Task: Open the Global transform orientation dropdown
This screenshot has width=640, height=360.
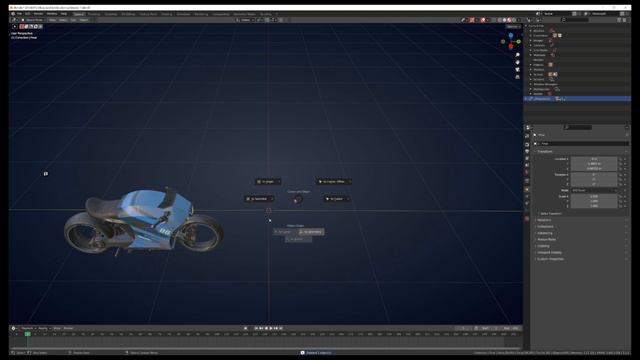Action: coord(244,20)
